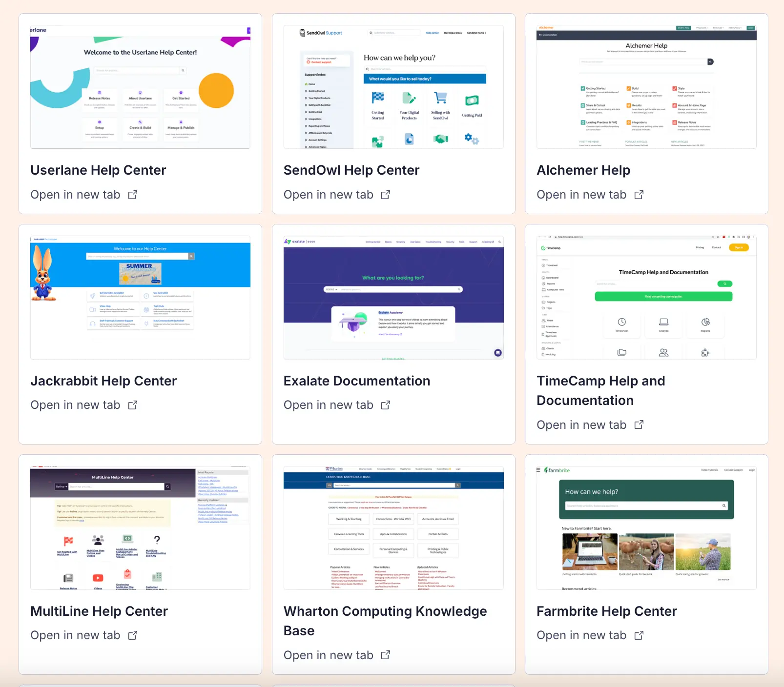This screenshot has width=784, height=687.
Task: Click the 'MultiLine Help Center' card title
Action: pyautogui.click(x=99, y=611)
